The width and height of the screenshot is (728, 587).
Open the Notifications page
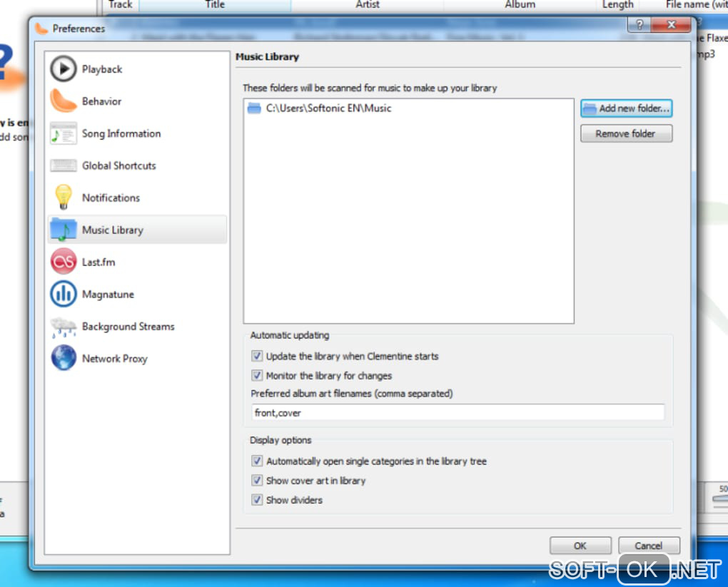coord(137,198)
